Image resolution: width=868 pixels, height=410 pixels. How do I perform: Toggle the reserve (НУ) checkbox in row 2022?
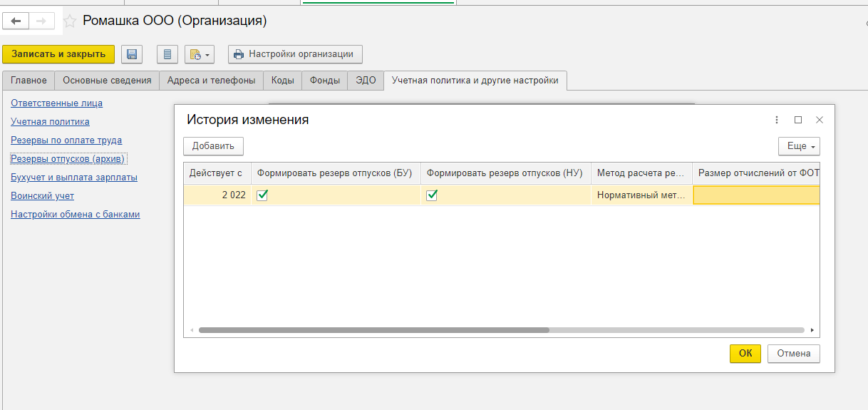[432, 195]
